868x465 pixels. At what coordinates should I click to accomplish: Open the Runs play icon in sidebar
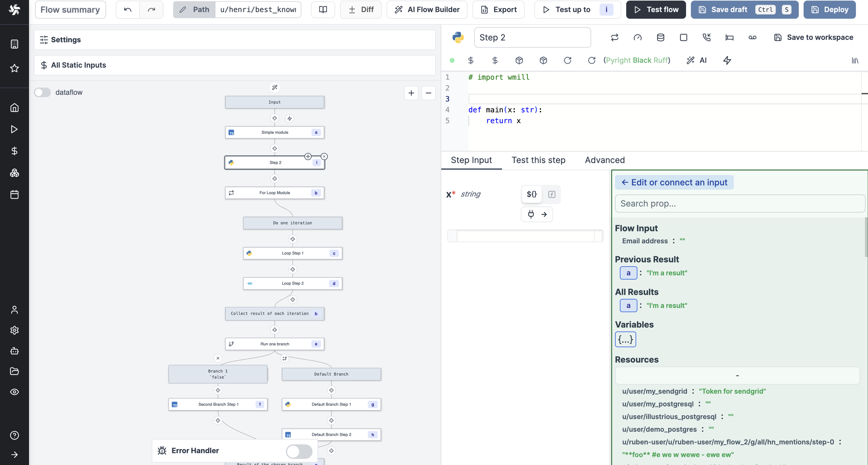pos(14,129)
